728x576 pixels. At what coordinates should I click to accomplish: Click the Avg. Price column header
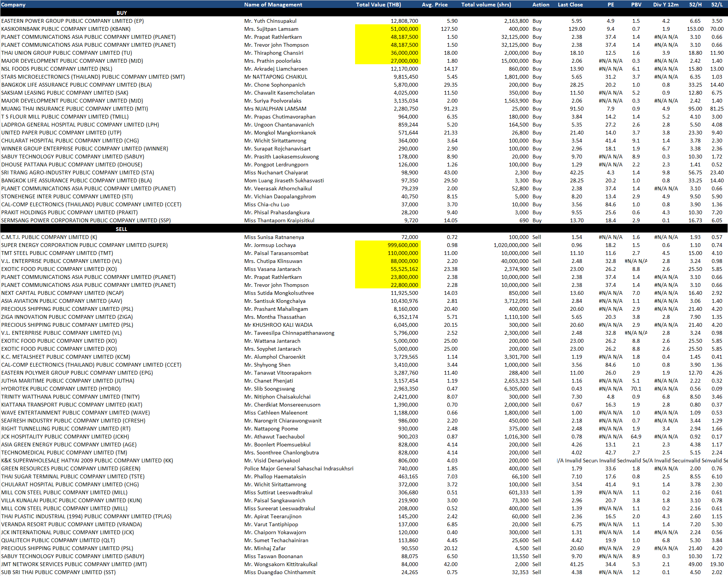[434, 5]
